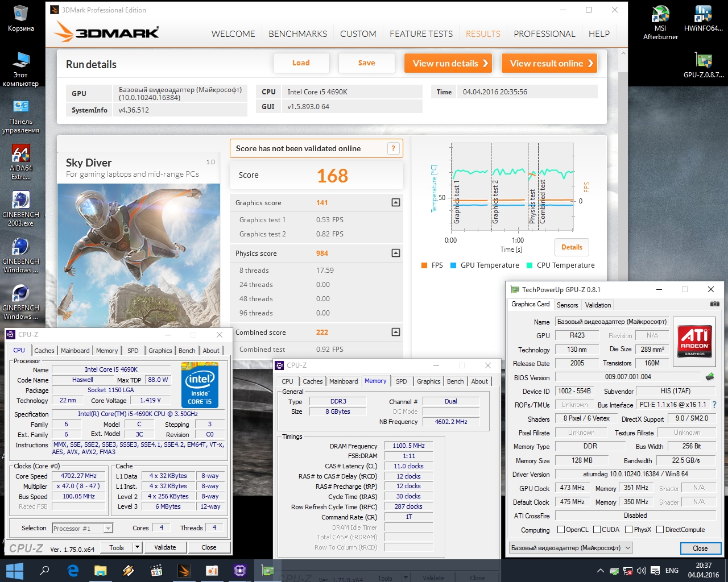Screen dimensions: 728x582
Task: Switch to CPU-Z taskbar icon
Action: pos(240,571)
